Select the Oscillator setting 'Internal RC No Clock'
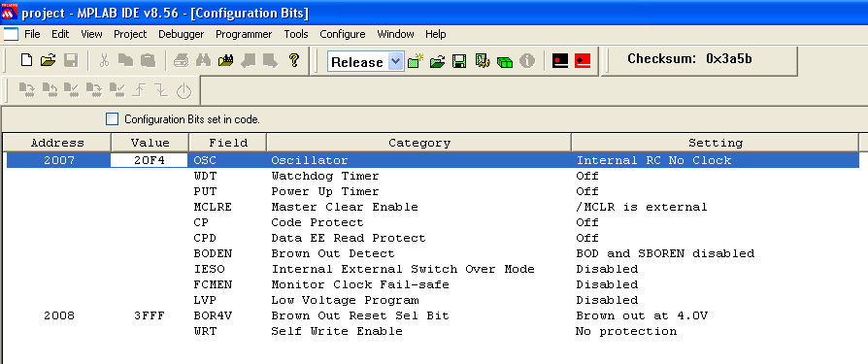 tap(653, 160)
